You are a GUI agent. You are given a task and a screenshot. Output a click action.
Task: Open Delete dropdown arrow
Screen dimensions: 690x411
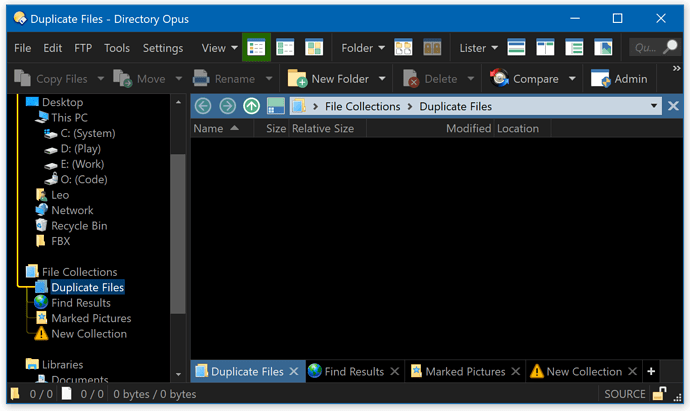click(x=471, y=79)
